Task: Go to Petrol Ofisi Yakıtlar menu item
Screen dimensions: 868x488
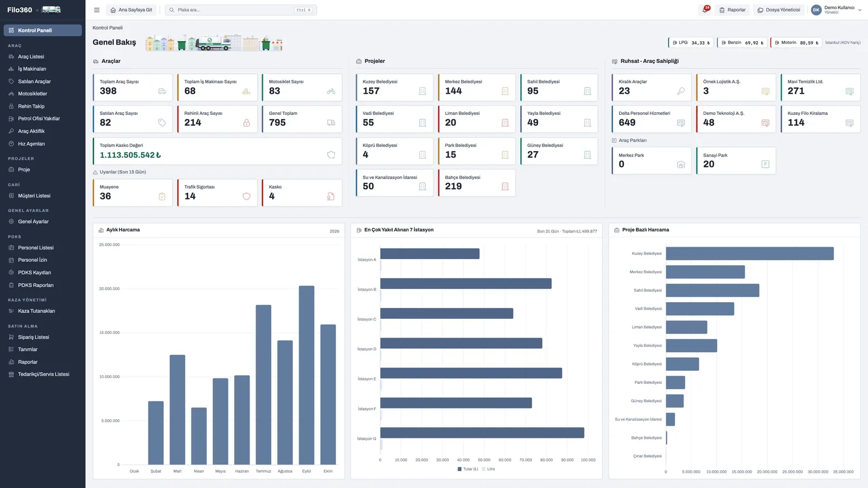Action: (43, 119)
